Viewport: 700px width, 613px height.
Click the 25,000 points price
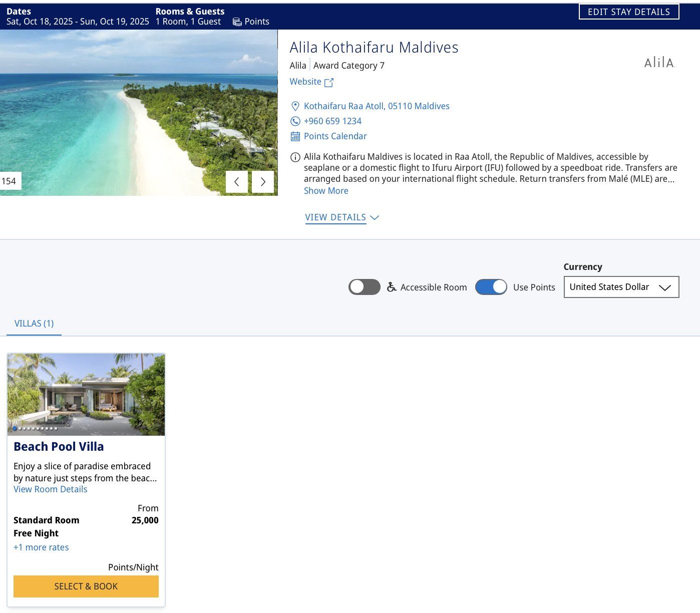pos(145,520)
